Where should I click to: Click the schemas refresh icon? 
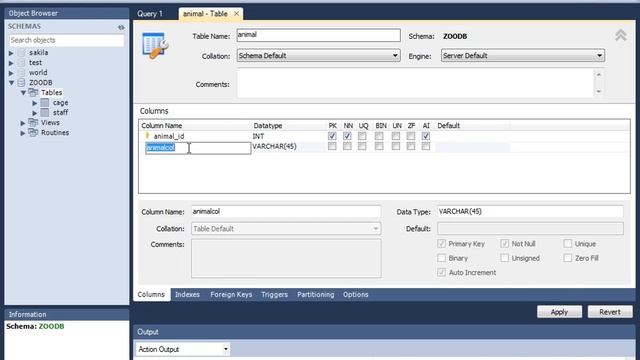click(x=121, y=27)
